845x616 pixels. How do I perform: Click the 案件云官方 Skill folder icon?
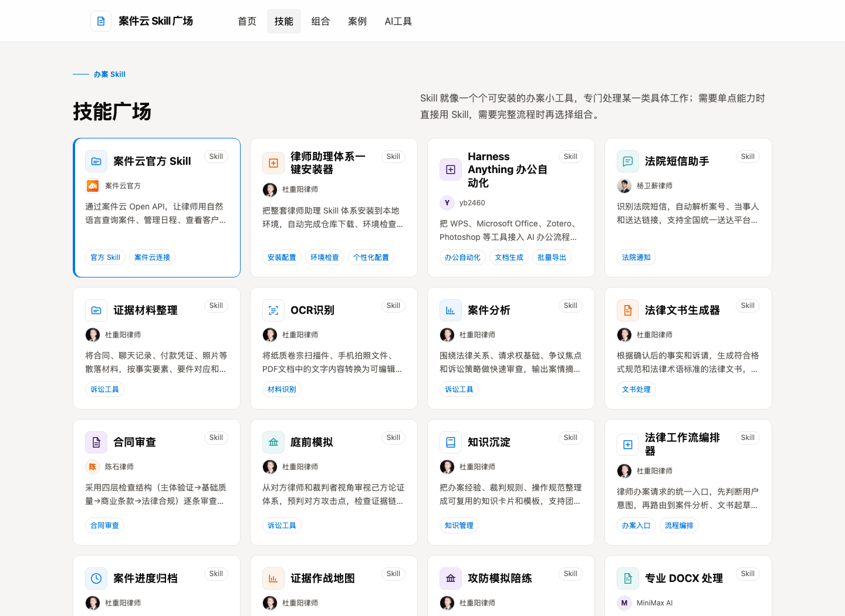tap(96, 161)
